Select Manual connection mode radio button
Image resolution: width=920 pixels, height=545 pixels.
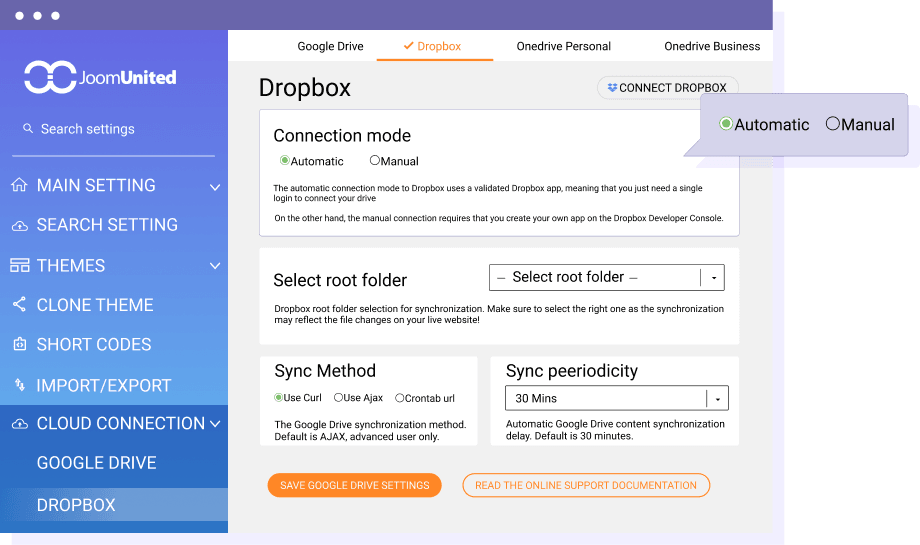375,161
